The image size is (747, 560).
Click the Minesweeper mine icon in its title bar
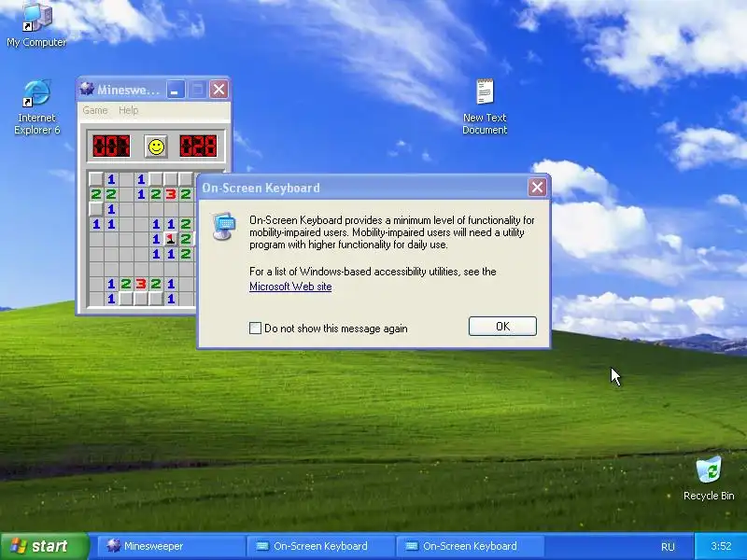(87, 89)
